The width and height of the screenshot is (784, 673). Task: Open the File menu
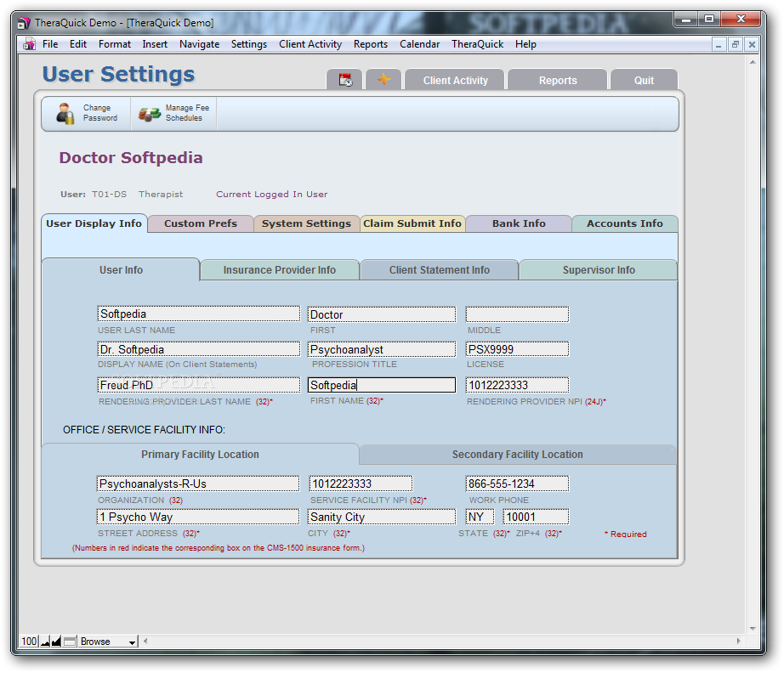coord(50,44)
